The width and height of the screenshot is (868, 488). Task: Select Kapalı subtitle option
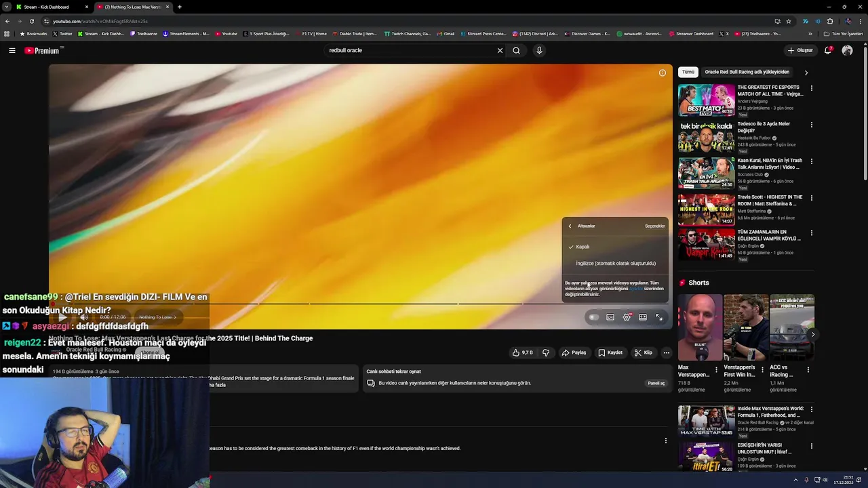615,247
